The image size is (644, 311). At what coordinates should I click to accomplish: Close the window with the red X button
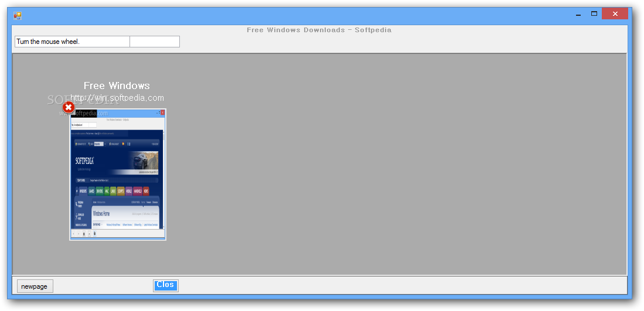click(x=615, y=13)
